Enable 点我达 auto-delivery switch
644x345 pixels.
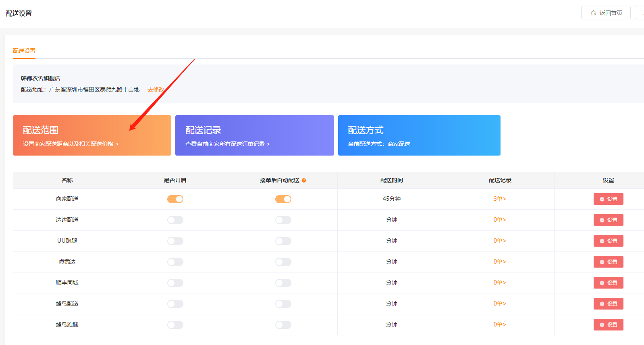283,262
